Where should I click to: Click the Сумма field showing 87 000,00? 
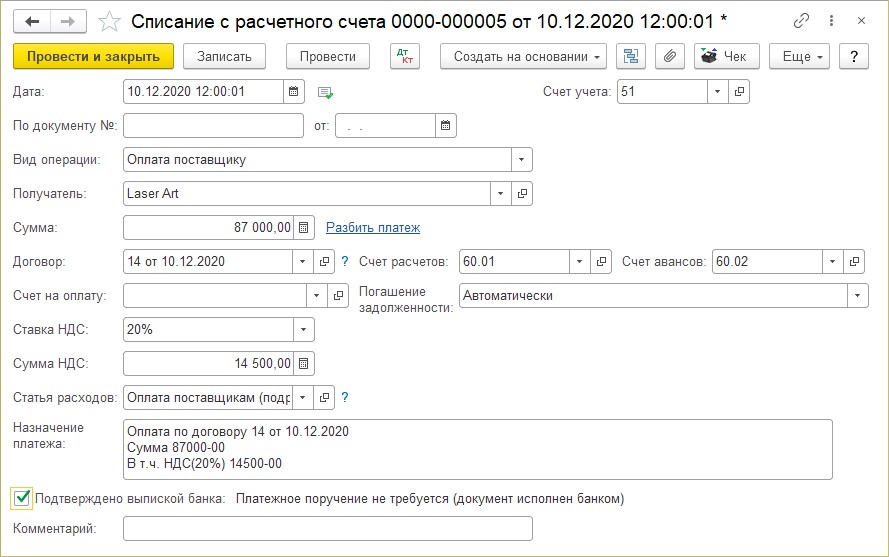pyautogui.click(x=208, y=227)
